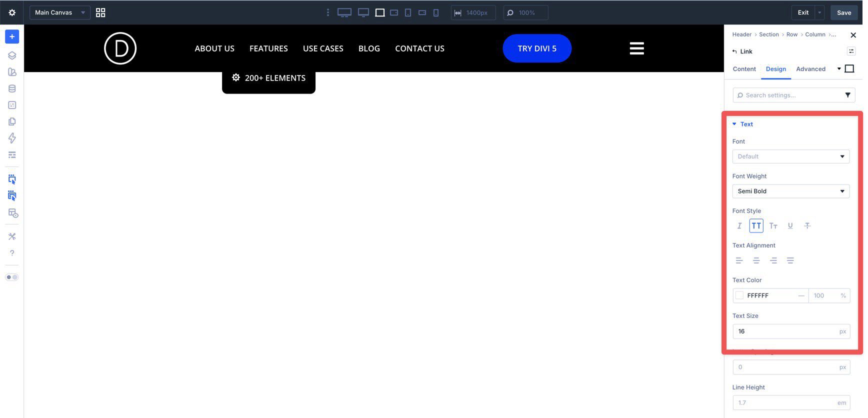Viewport: 868px width, 418px height.
Task: Click the Divi logo in the header preview
Action: click(120, 48)
